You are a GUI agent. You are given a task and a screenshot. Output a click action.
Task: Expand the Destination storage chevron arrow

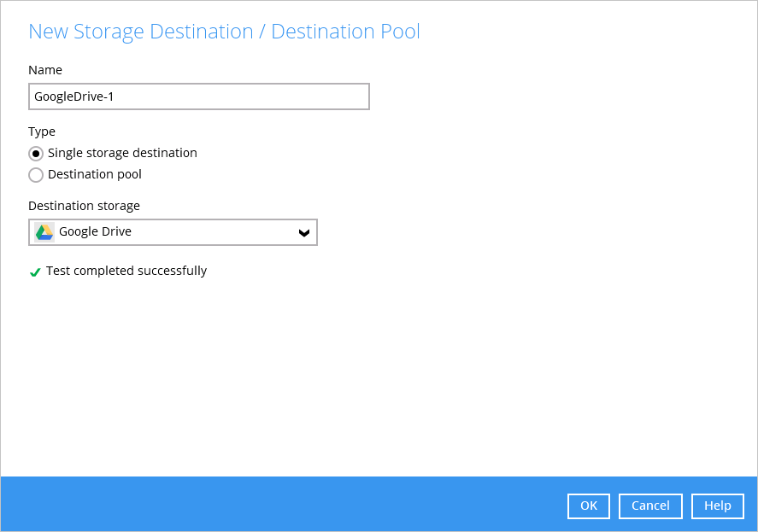304,233
